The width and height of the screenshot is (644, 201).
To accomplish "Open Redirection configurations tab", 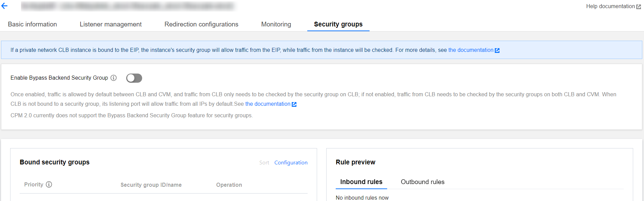I will pos(201,24).
